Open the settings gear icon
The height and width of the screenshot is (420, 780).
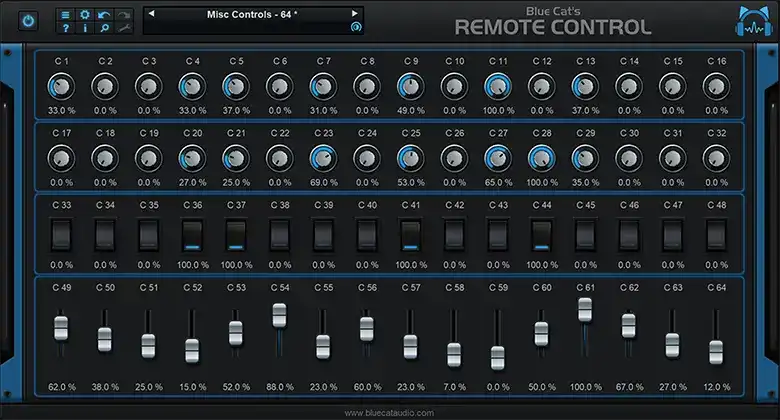click(x=85, y=15)
